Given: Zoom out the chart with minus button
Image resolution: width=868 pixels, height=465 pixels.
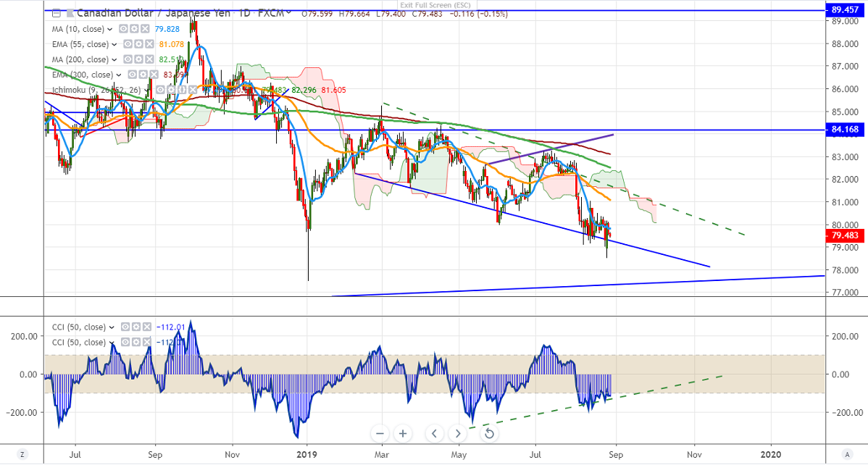Looking at the screenshot, I should click(380, 433).
